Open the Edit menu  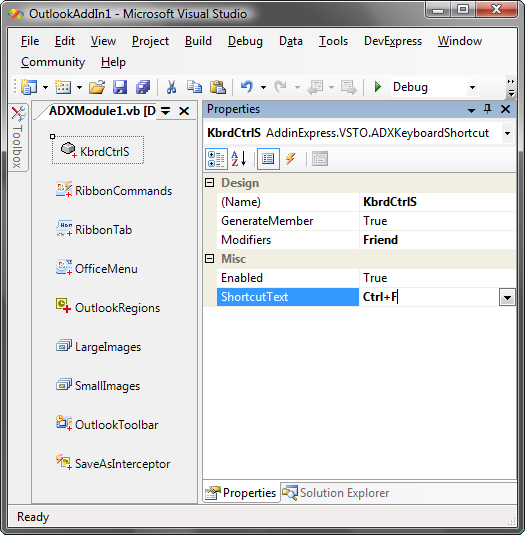[64, 41]
